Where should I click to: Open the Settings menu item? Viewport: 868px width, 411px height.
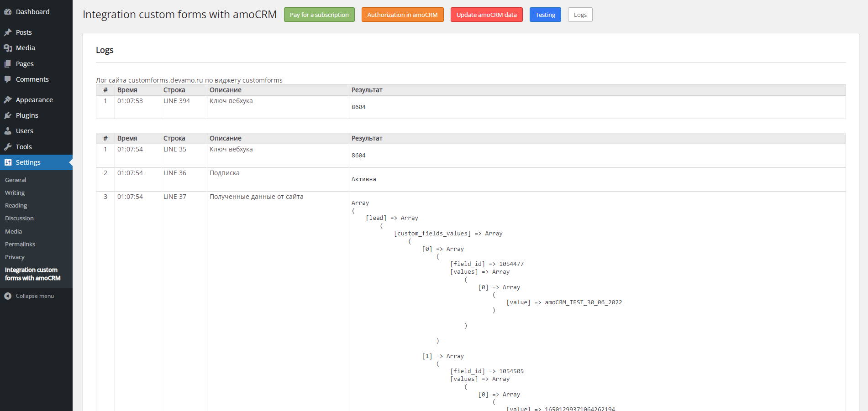[x=28, y=162]
